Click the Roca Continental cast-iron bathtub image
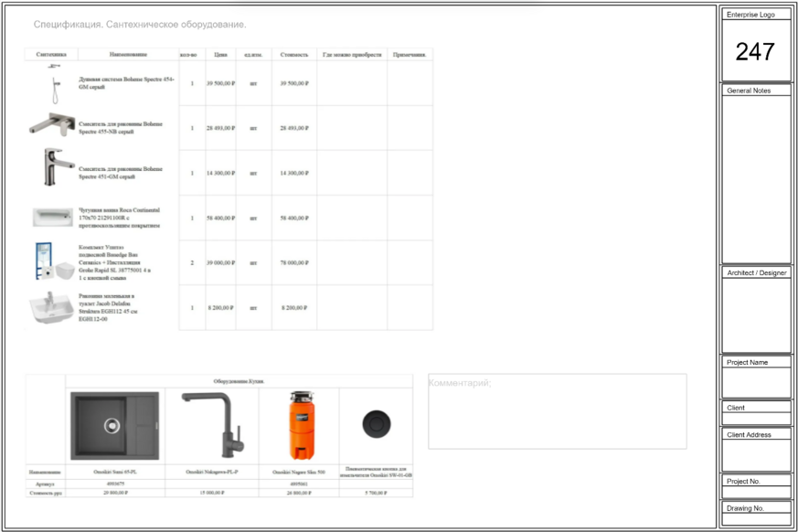The image size is (798, 532). (x=52, y=218)
